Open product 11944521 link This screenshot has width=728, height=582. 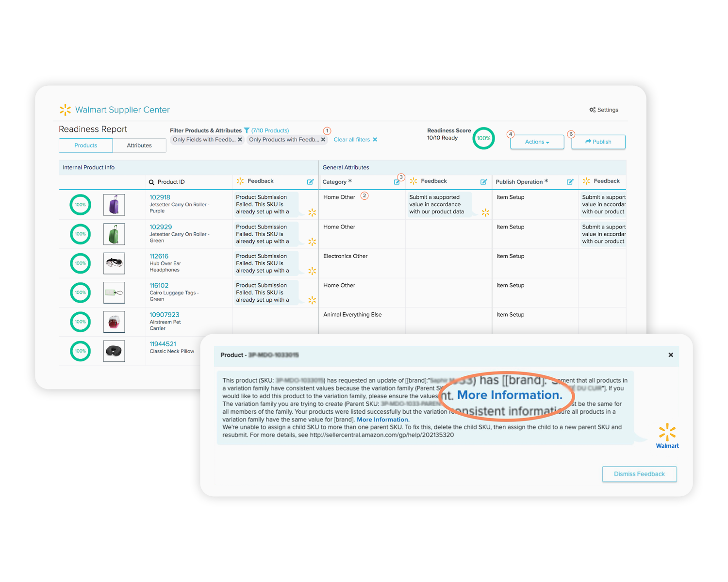pos(163,344)
